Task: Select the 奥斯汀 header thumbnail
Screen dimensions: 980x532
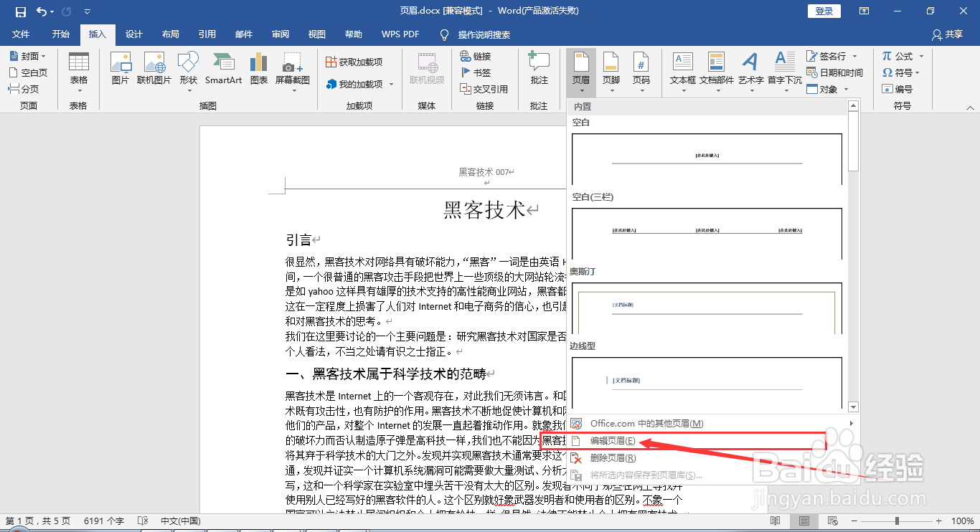Action: (x=707, y=308)
